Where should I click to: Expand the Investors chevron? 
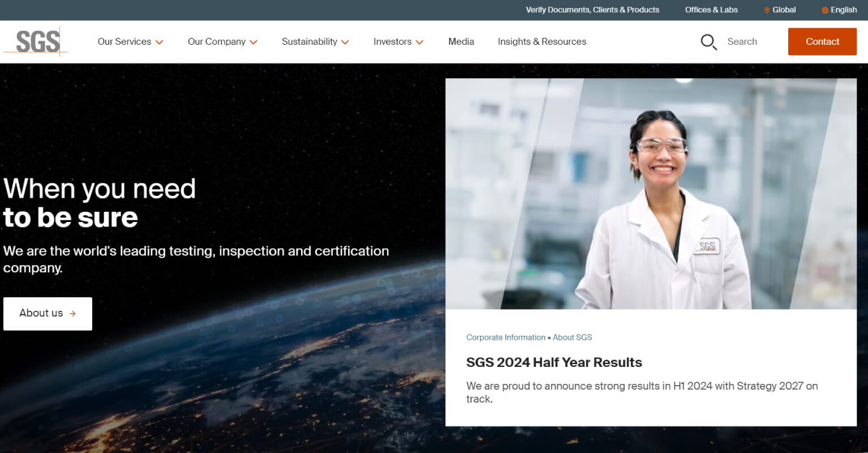[419, 42]
